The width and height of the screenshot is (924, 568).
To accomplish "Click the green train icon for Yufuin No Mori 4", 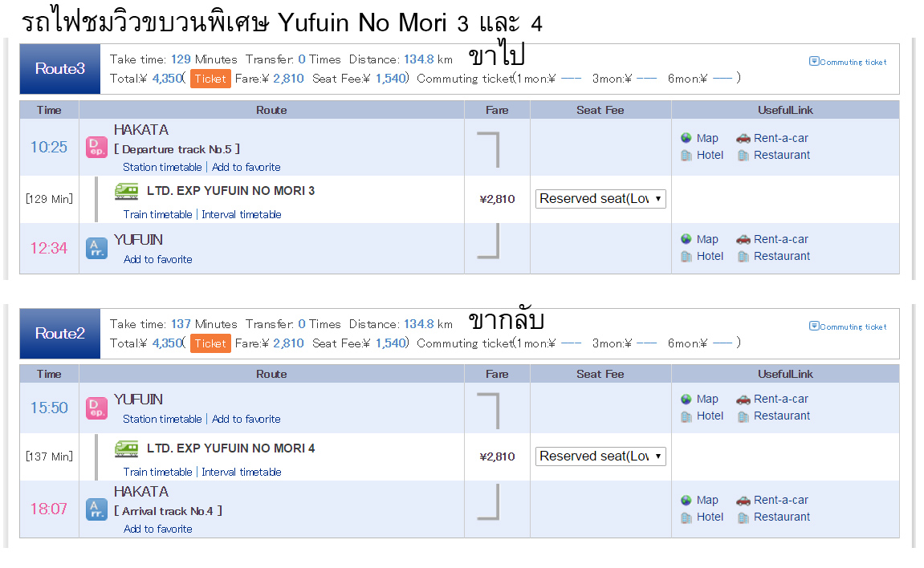I will tap(126, 448).
